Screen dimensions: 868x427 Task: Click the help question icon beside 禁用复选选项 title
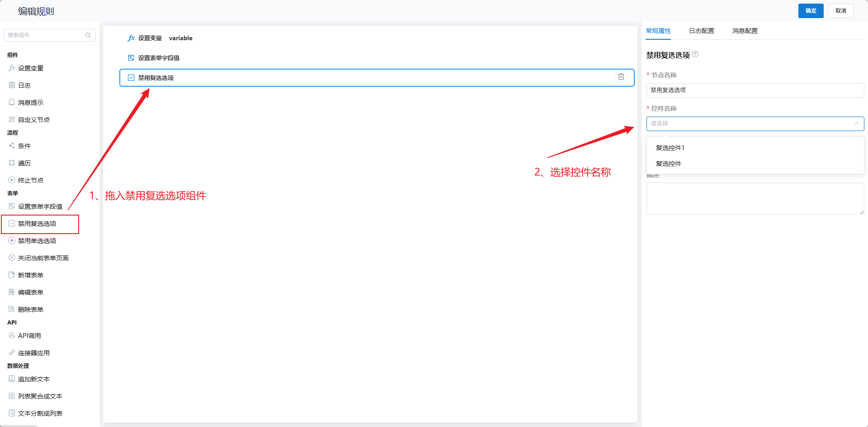[695, 54]
